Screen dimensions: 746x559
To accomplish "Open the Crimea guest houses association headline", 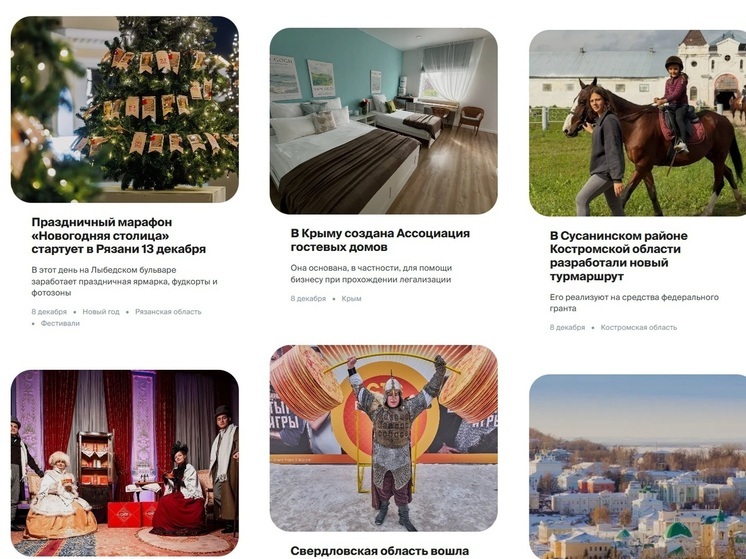I will tap(380, 240).
